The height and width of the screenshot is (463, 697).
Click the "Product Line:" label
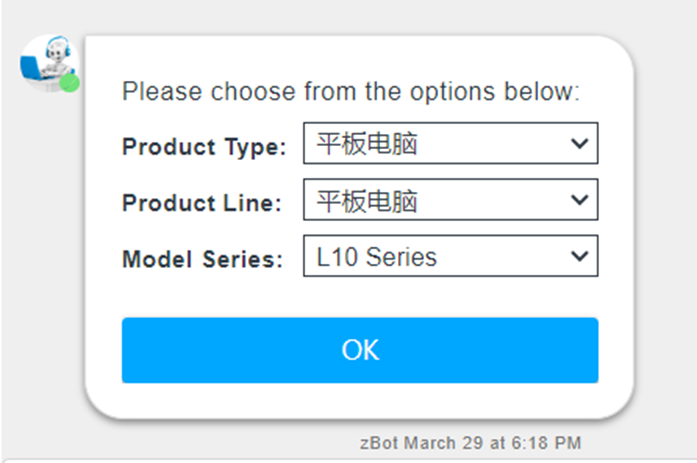(202, 203)
